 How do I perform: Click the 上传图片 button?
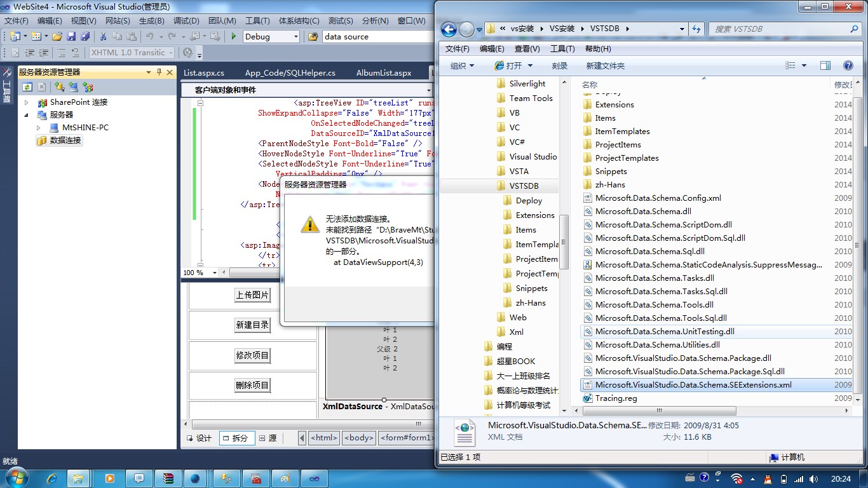[x=252, y=295]
